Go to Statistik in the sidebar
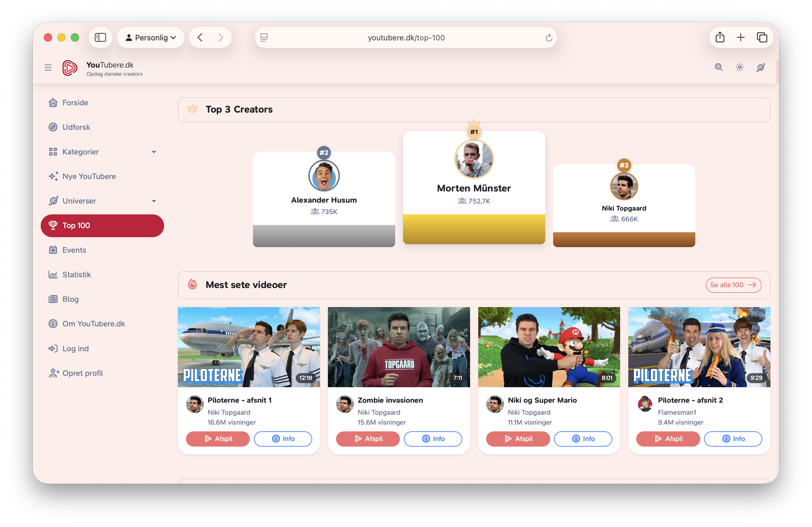This screenshot has width=812, height=527. tap(76, 275)
